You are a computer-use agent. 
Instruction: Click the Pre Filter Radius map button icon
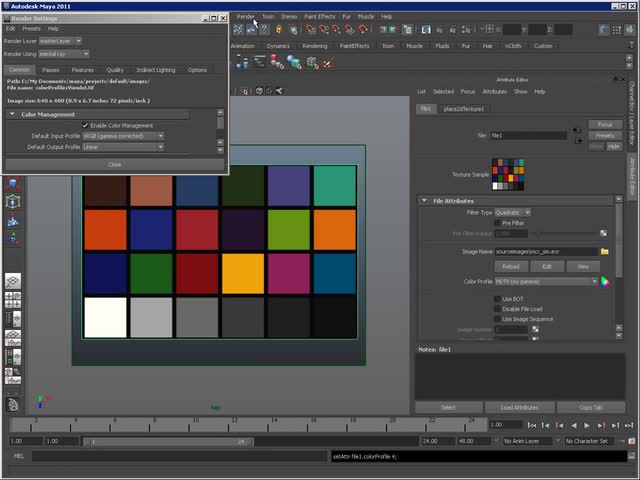(604, 233)
